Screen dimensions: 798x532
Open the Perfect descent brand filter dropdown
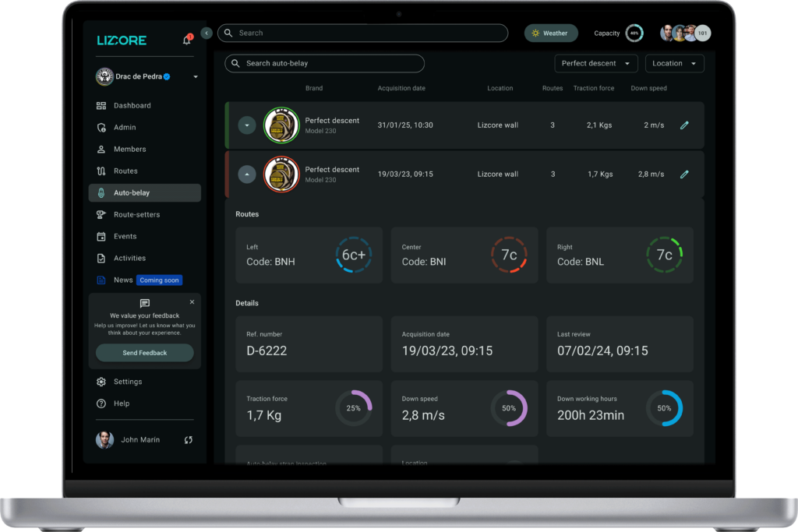click(596, 64)
